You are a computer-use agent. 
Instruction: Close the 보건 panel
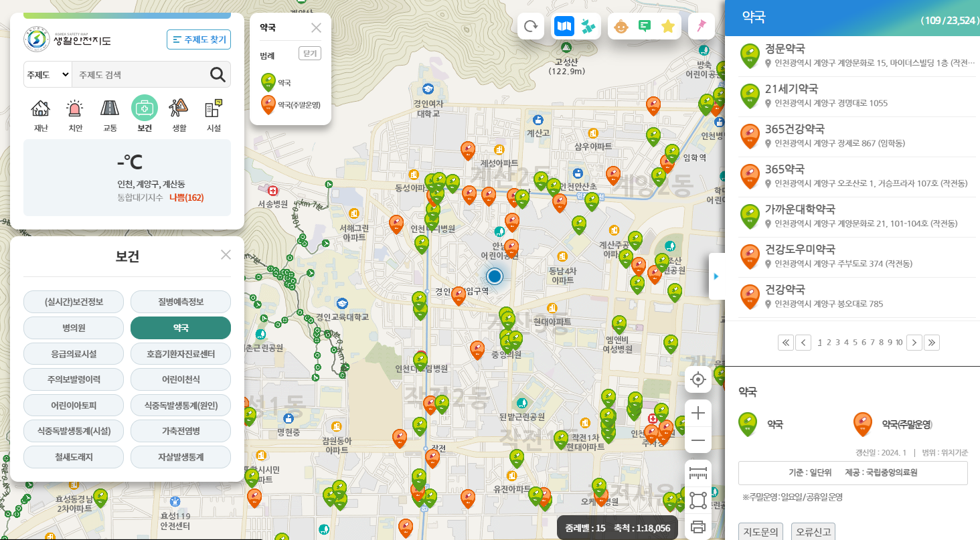pos(226,254)
